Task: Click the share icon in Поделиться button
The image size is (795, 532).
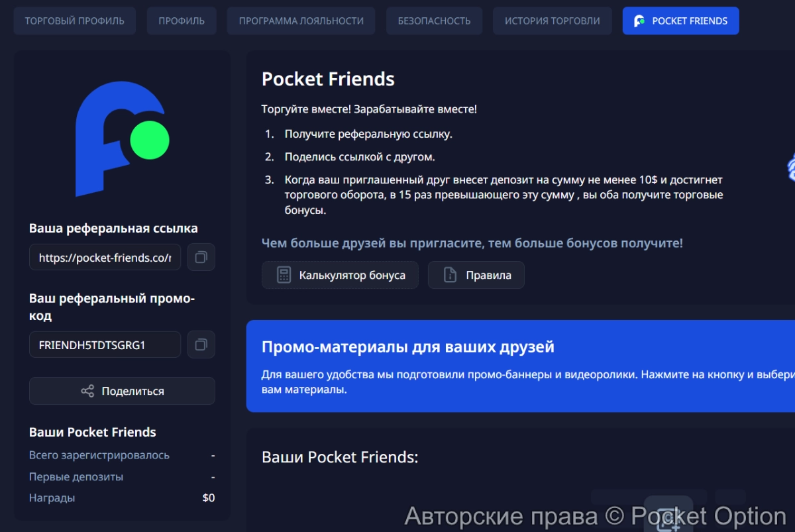Action: coord(87,391)
